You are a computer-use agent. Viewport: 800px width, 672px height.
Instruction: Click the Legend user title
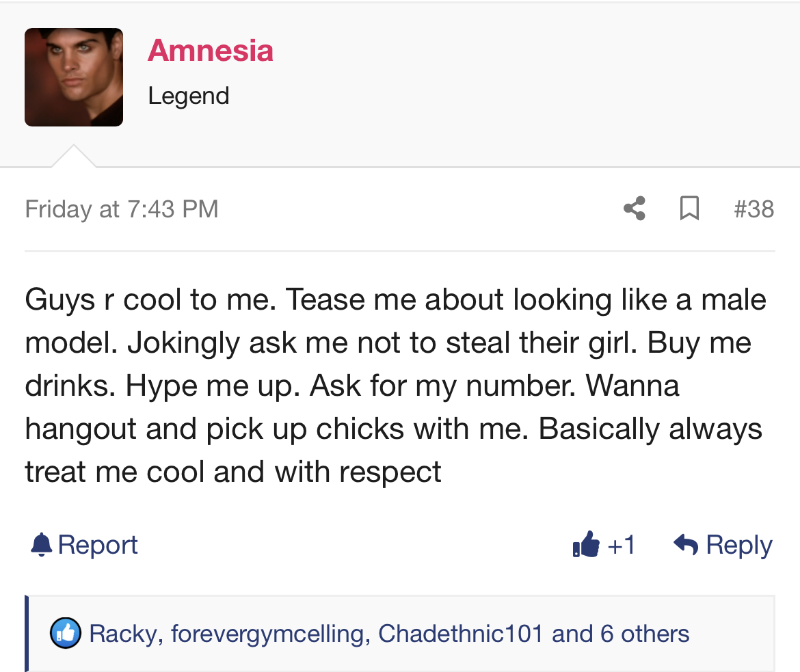click(188, 96)
